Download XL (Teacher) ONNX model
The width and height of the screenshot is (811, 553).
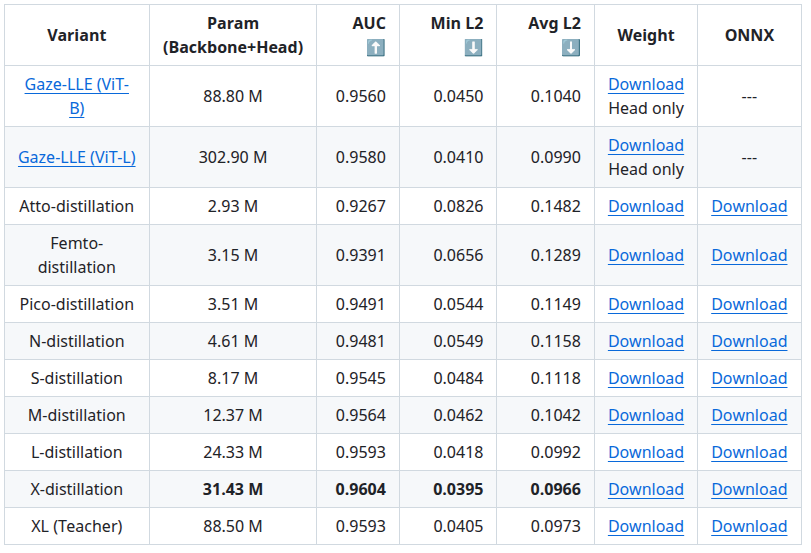point(749,527)
